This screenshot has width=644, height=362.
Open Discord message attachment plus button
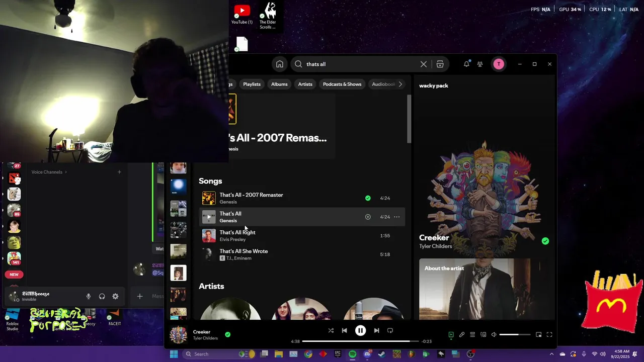[140, 296]
